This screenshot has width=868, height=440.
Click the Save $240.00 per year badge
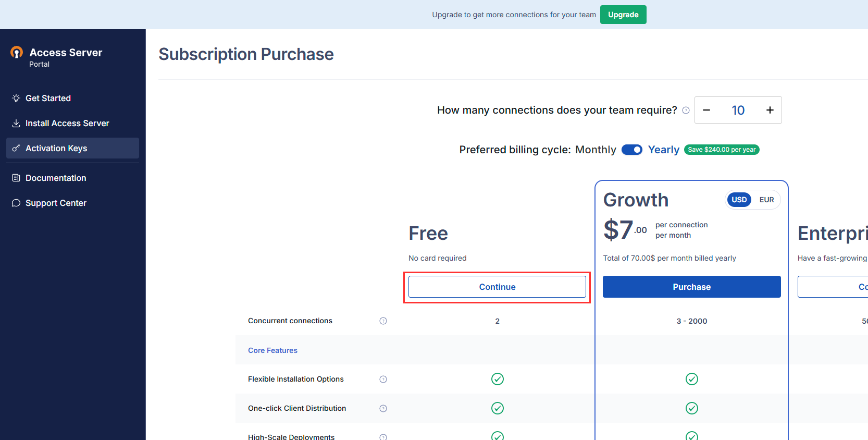pyautogui.click(x=722, y=150)
